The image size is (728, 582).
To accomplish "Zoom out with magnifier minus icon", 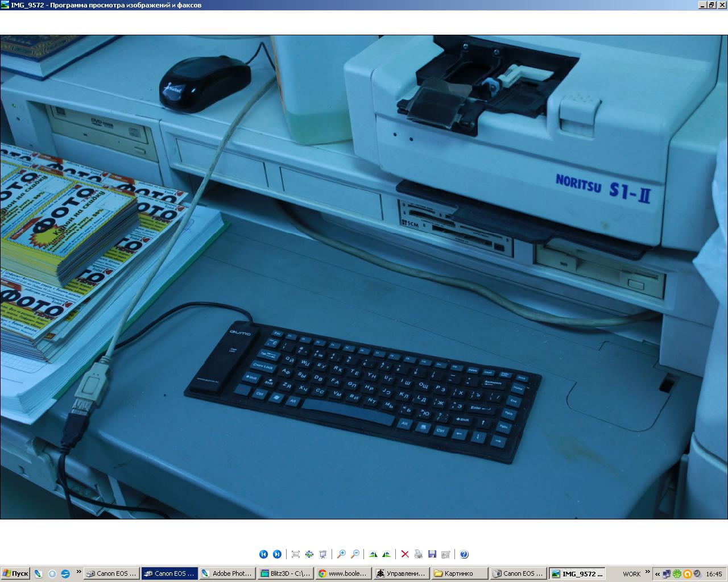I will 355,554.
